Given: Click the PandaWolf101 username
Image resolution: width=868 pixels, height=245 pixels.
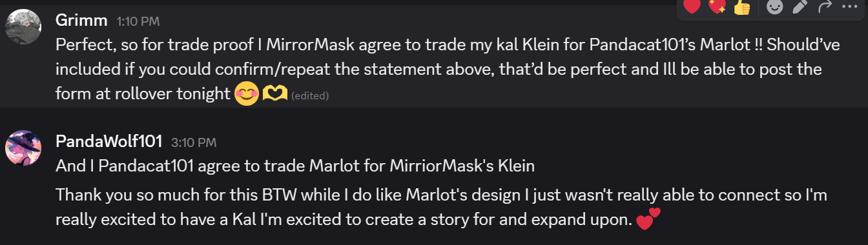Looking at the screenshot, I should 109,141.
